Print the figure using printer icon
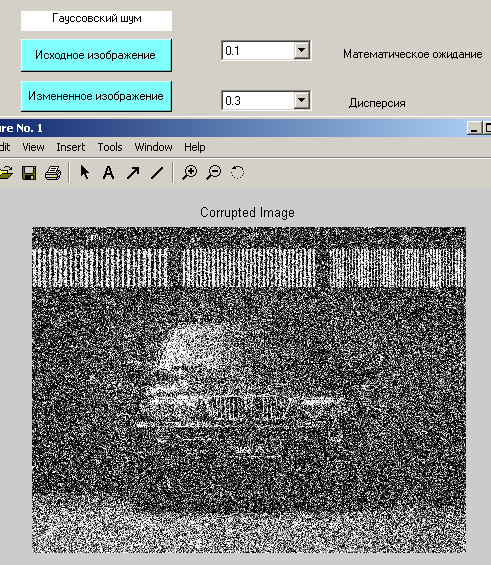This screenshot has width=491, height=565. pyautogui.click(x=53, y=173)
